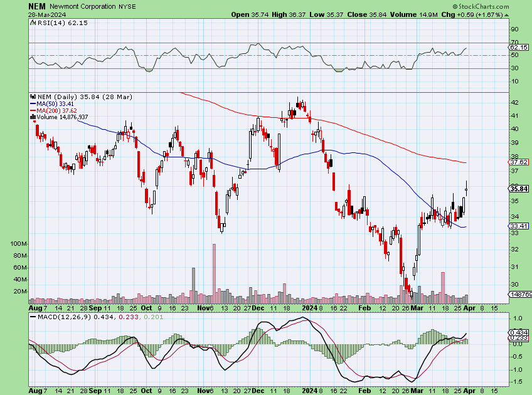Click the Oct label on the price panel date axis

point(146,308)
